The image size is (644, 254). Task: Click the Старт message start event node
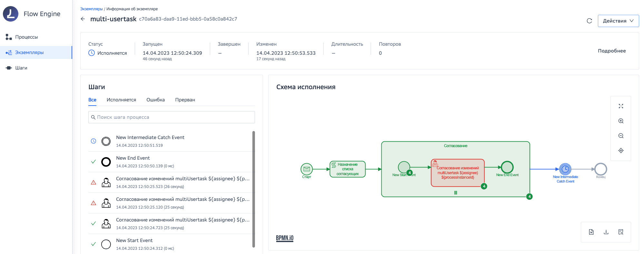point(307,169)
